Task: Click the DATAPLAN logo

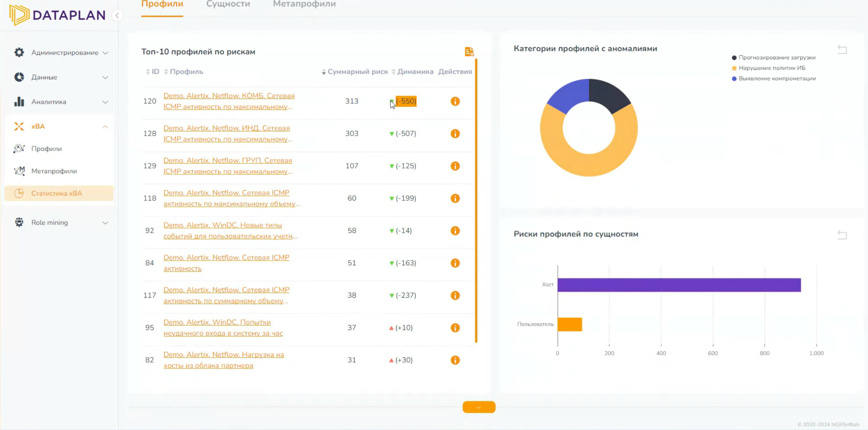Action: click(58, 15)
